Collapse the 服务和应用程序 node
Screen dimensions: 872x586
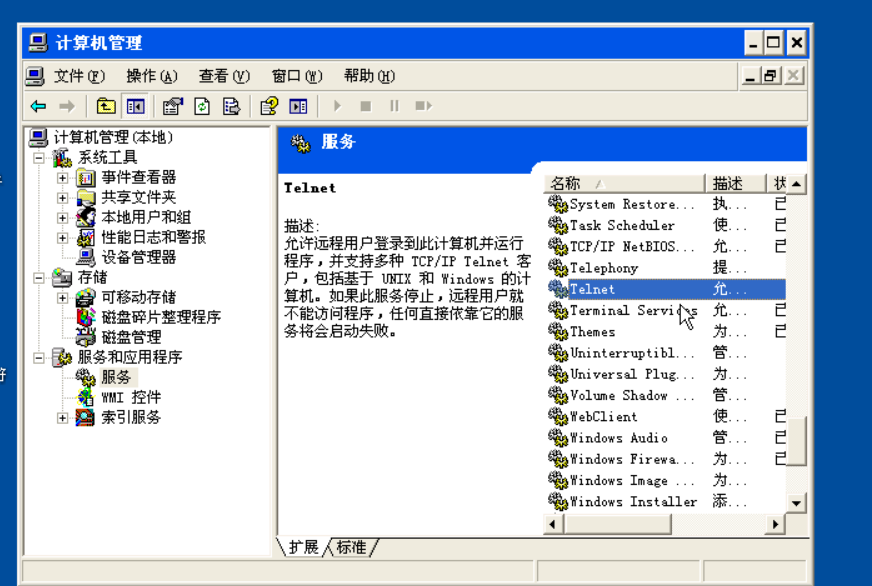(x=38, y=357)
